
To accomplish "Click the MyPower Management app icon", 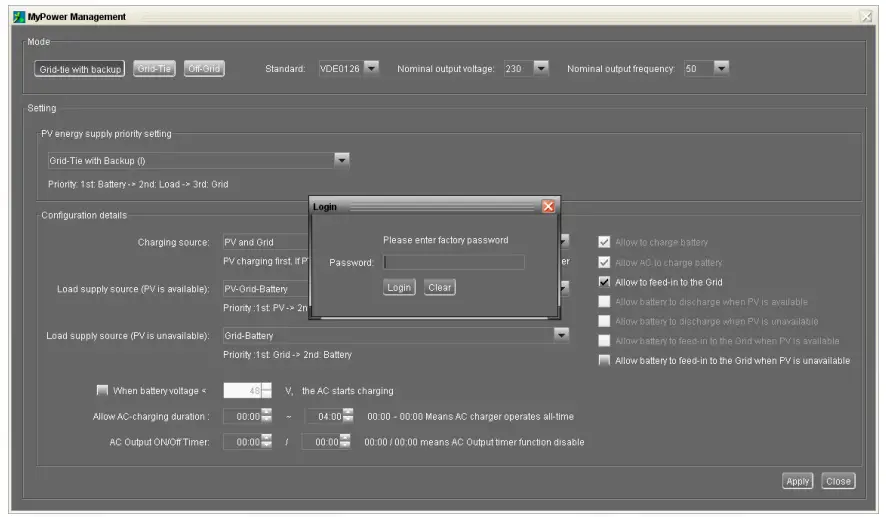I will (19, 17).
